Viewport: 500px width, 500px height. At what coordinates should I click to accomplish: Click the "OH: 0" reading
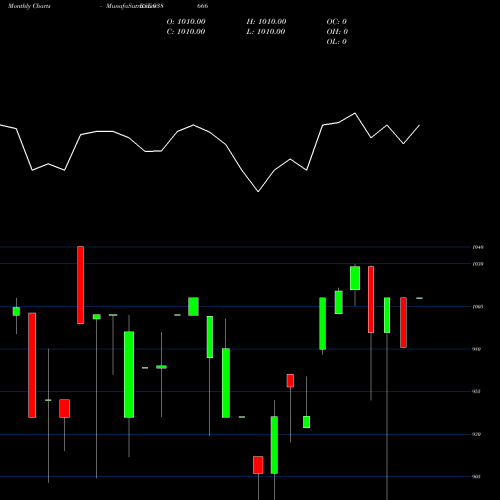tap(337, 32)
